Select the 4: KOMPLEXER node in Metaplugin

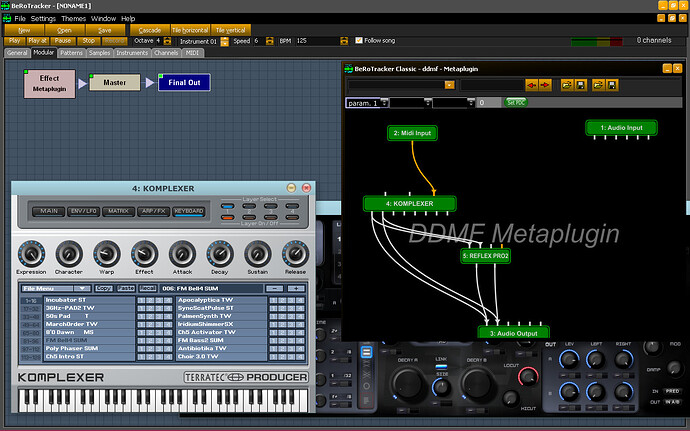point(410,203)
